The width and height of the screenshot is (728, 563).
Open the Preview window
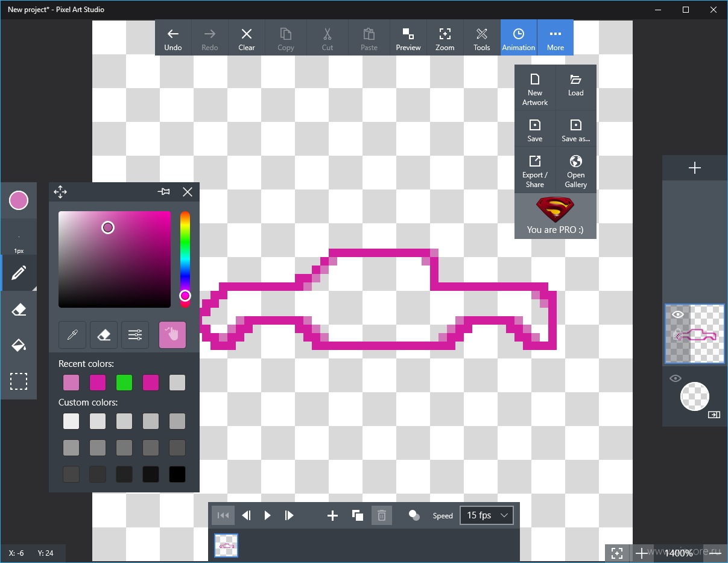tap(408, 38)
